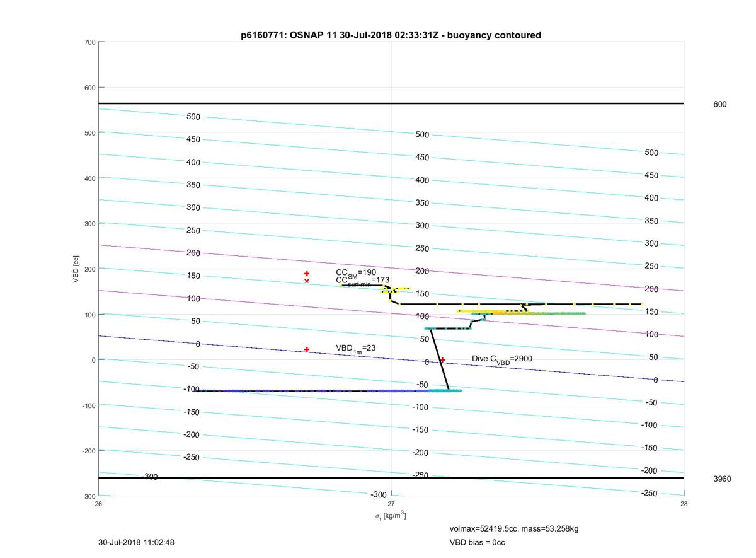Select the x-axis tick label '28'

684,504
